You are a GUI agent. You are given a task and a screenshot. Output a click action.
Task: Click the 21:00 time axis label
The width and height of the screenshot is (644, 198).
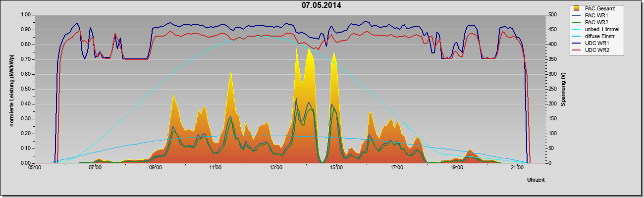point(517,168)
